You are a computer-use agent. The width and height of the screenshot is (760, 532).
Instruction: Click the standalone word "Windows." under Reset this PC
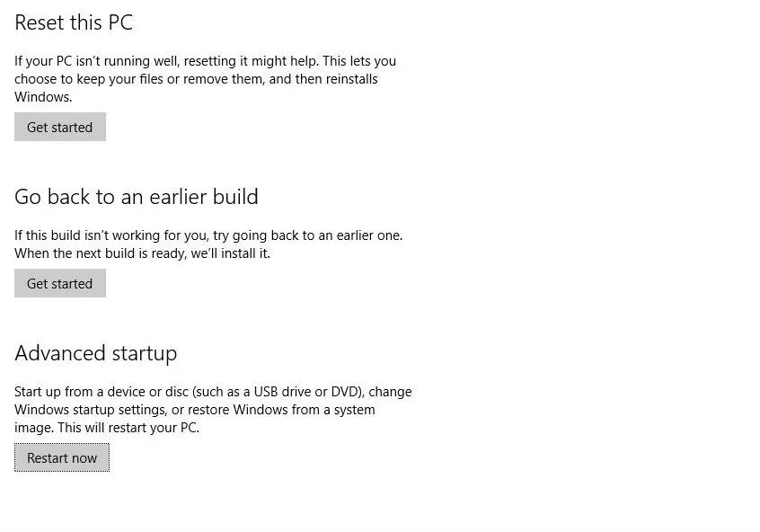[43, 97]
